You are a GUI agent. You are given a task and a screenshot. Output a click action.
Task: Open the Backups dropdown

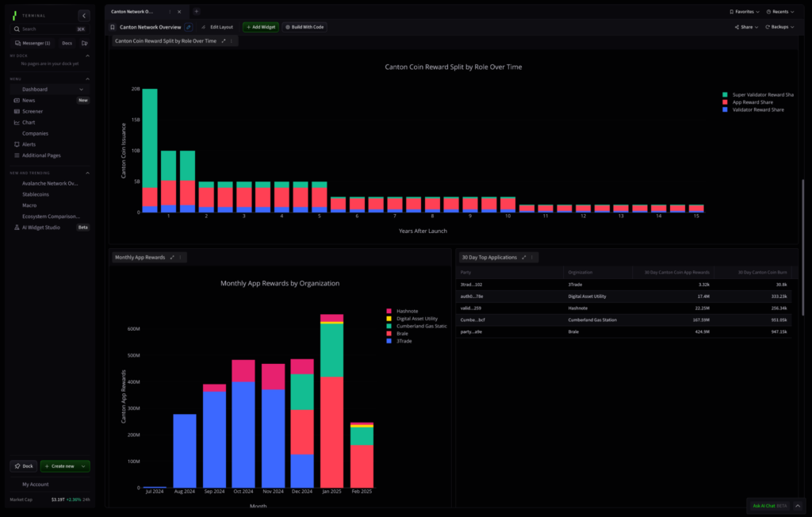pos(779,27)
